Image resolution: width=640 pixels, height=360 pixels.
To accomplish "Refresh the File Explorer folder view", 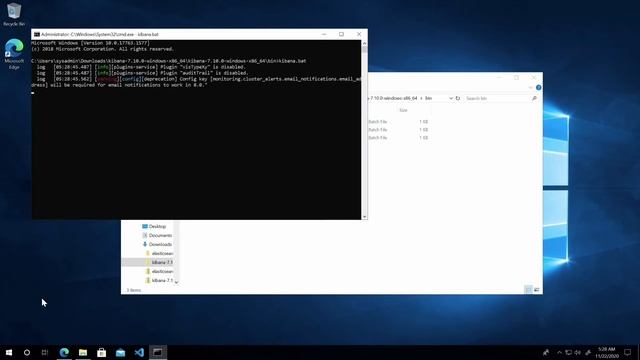I will coord(458,98).
